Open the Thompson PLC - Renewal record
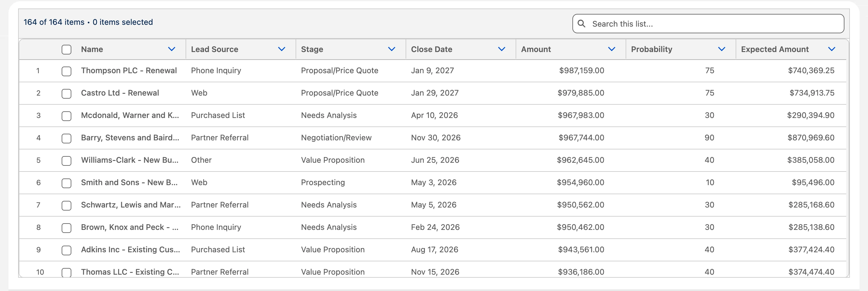868x291 pixels. tap(129, 70)
